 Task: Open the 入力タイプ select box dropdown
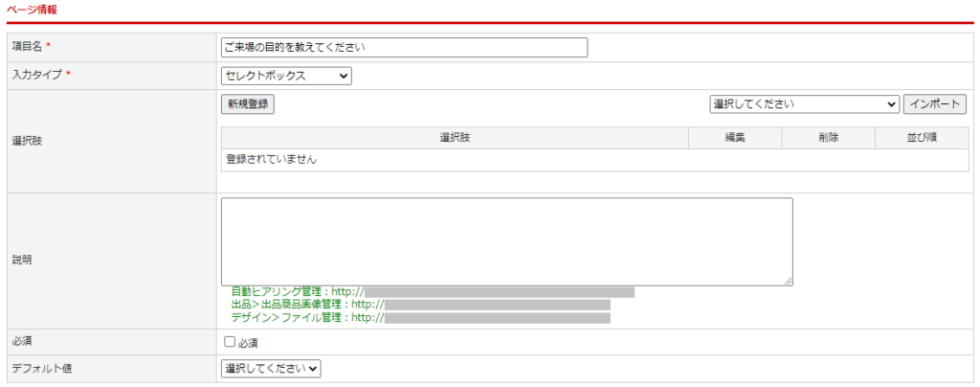(x=286, y=76)
